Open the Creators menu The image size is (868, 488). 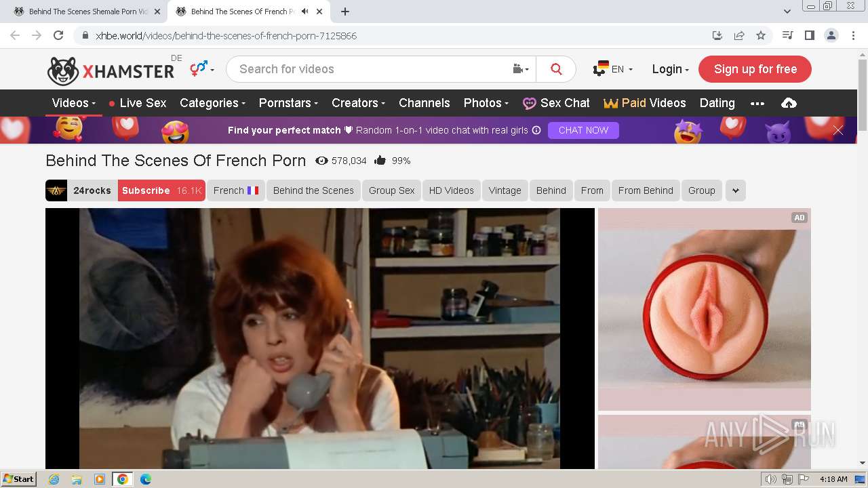coord(358,103)
